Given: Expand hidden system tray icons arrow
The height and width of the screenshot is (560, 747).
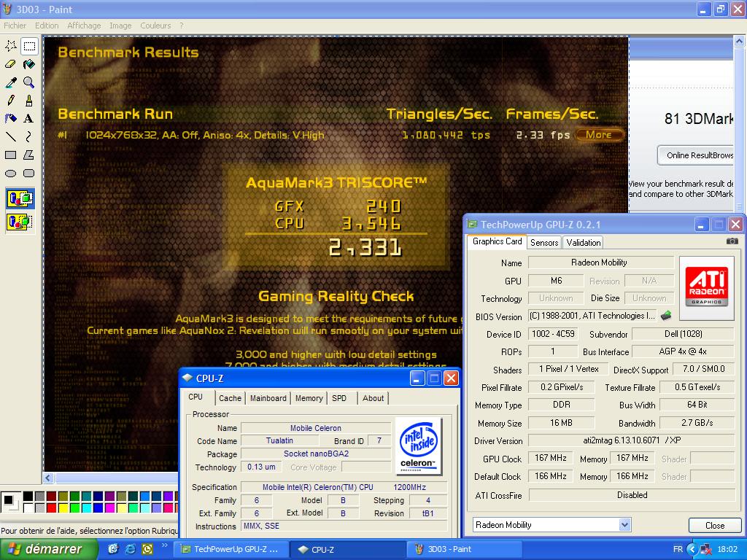Looking at the screenshot, I should click(x=692, y=549).
